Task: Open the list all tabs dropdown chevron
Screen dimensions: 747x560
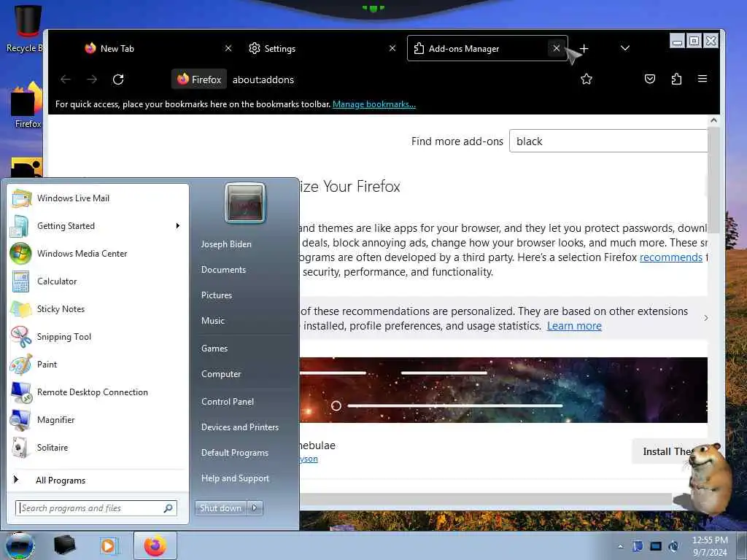Action: point(625,48)
